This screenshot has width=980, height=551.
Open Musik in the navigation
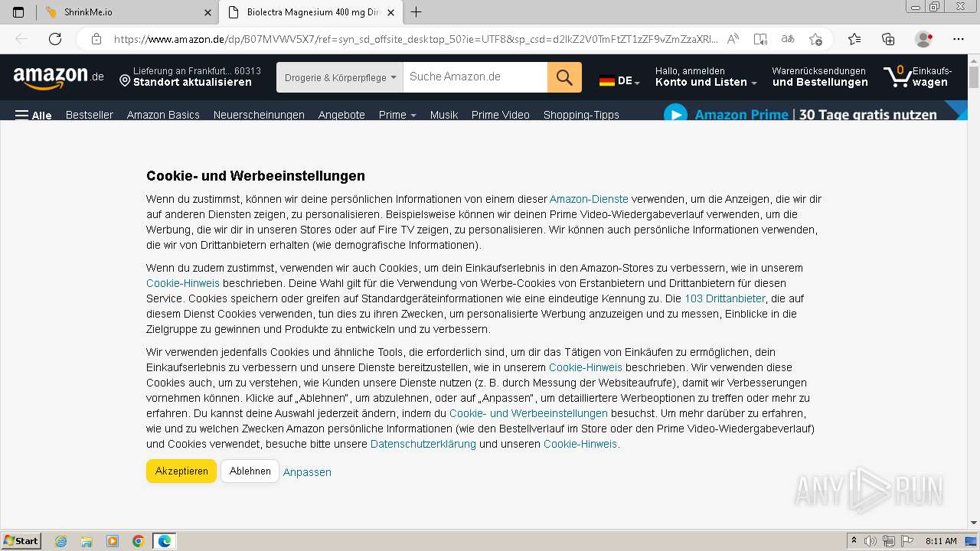(444, 115)
